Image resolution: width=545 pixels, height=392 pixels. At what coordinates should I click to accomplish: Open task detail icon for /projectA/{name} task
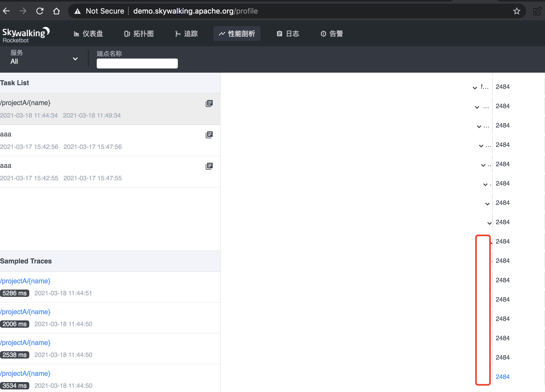tap(209, 103)
